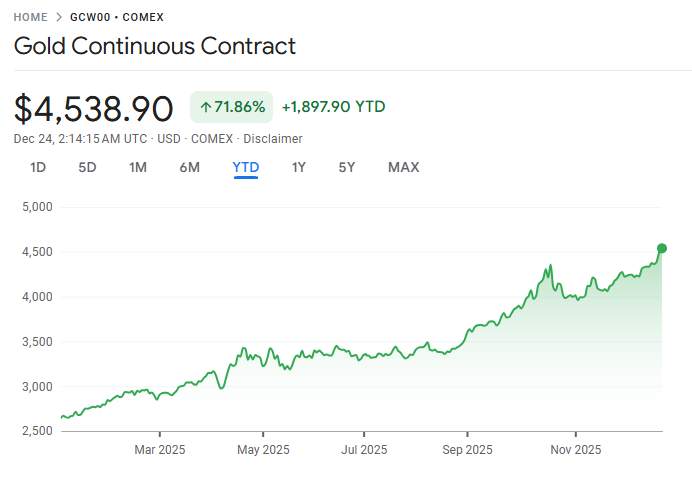692x477 pixels.
Task: Click the Gold Continuous Contract title
Action: [154, 46]
